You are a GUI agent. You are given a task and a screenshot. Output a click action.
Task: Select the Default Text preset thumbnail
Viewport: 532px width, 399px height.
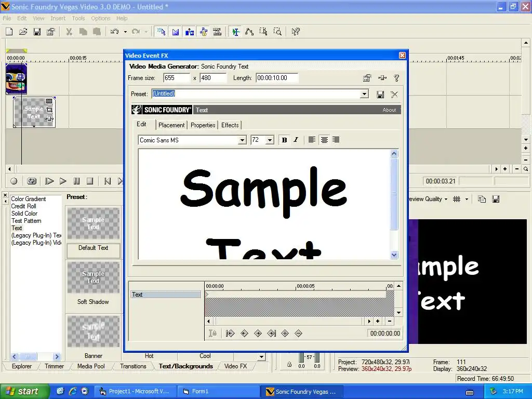tap(94, 223)
